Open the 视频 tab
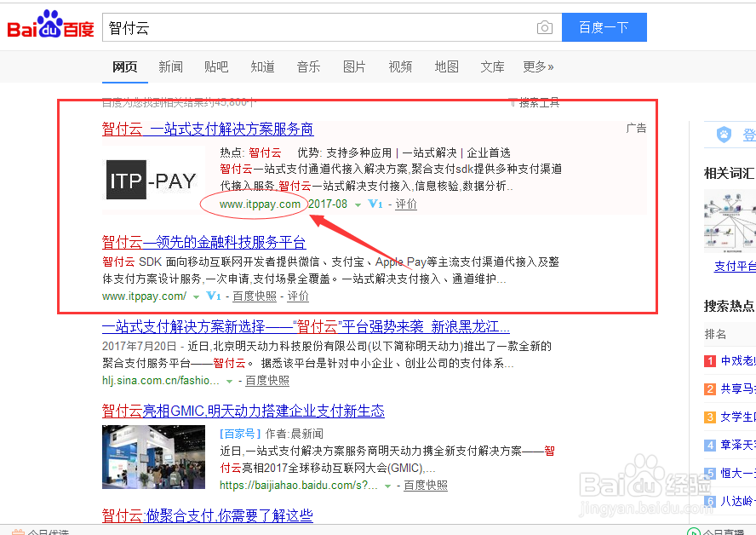The width and height of the screenshot is (756, 535). coord(400,66)
